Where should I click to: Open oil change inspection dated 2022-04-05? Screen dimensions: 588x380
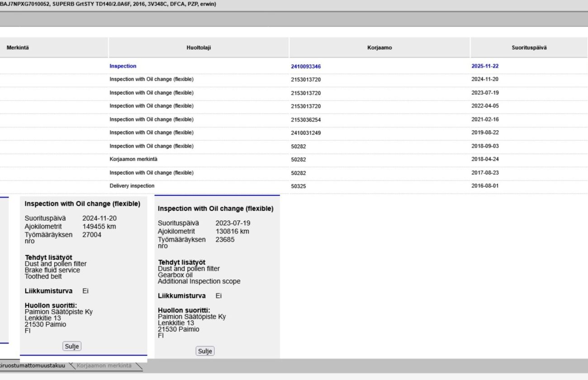(x=151, y=106)
